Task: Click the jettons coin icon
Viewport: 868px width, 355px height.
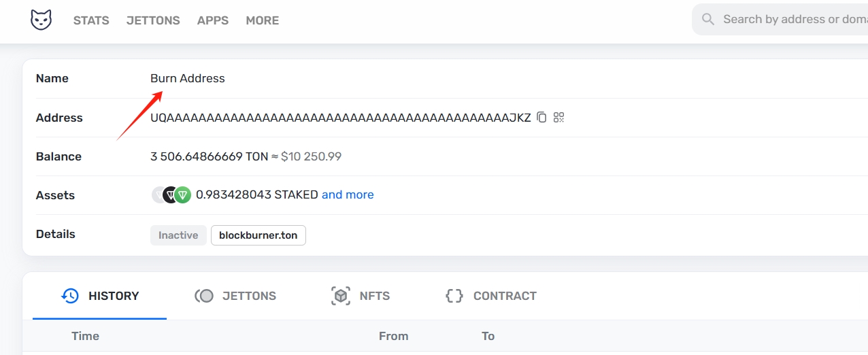Action: point(204,296)
